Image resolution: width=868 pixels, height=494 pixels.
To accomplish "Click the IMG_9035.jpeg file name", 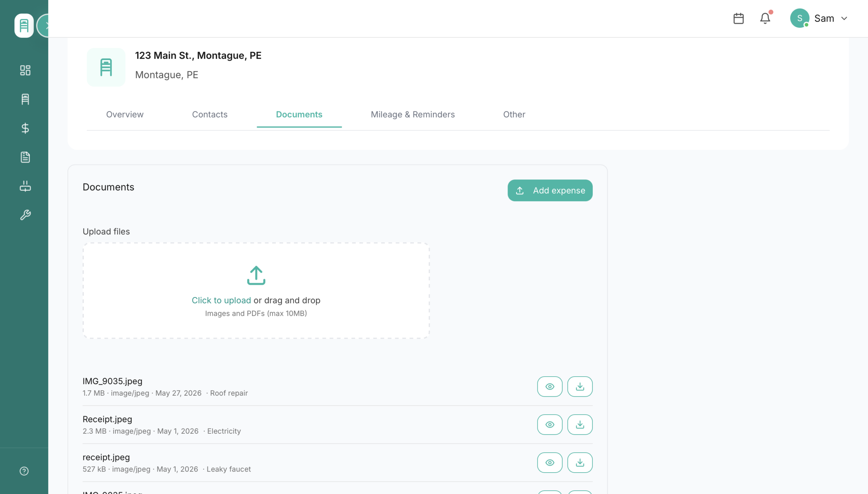I will pyautogui.click(x=113, y=381).
